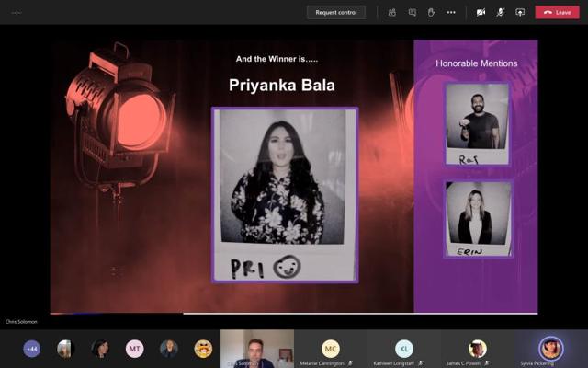This screenshot has height=368, width=588.
Task: Click Sylvia Pickering's profile picture
Action: [x=550, y=348]
